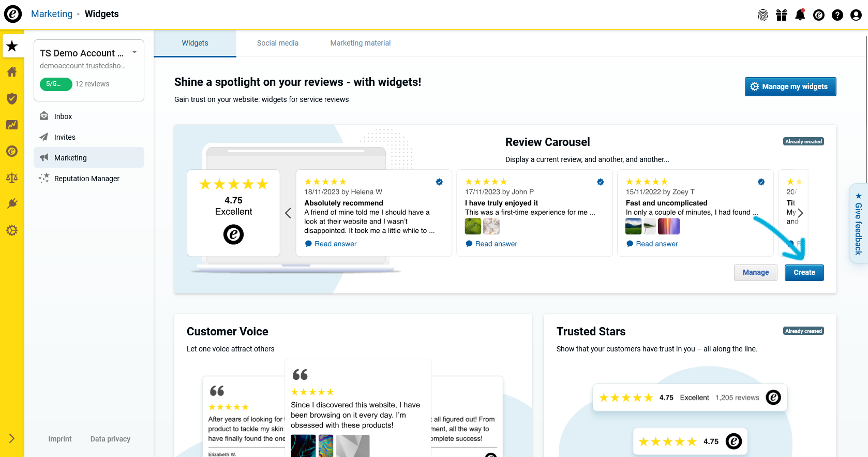This screenshot has height=457, width=868.
Task: Show previous review in carousel
Action: pyautogui.click(x=288, y=213)
